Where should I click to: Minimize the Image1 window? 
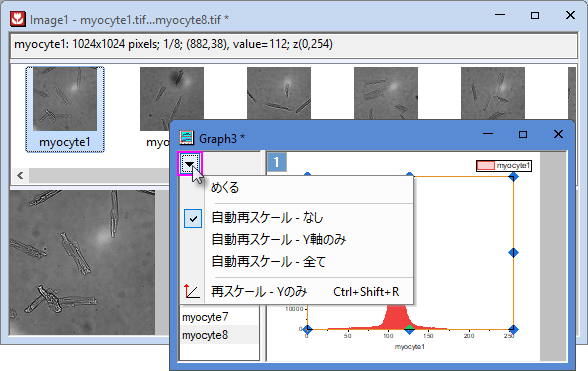point(500,15)
